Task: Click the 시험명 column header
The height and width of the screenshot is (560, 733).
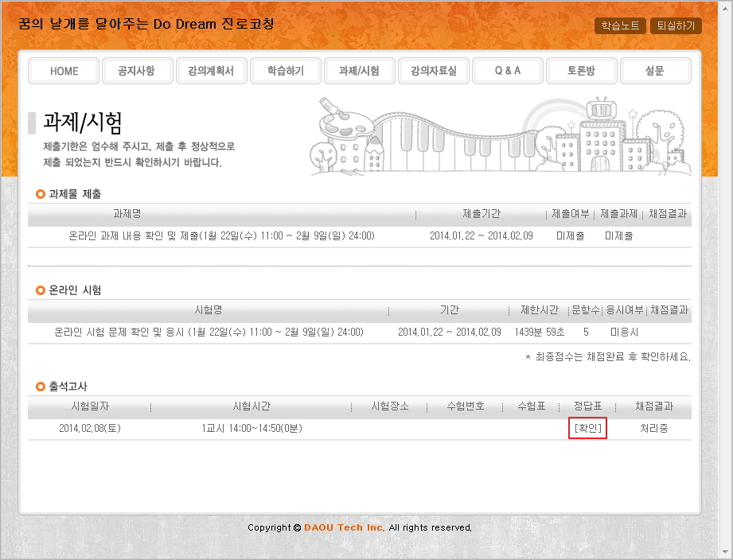Action: pyautogui.click(x=208, y=309)
